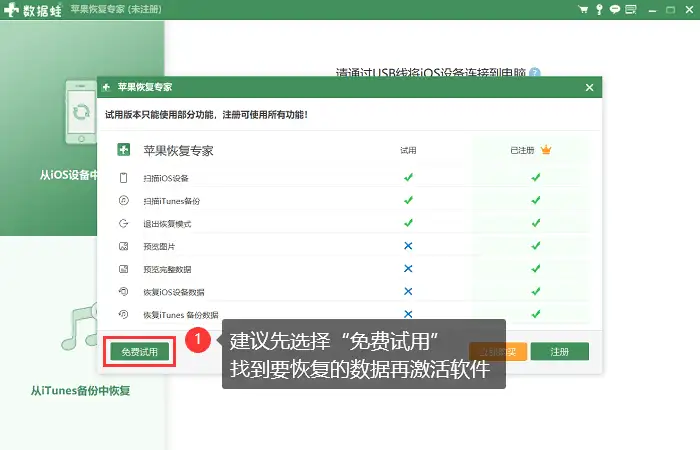Open the menu list icon in title bar
Viewport: 700px width, 450px height.
coord(631,9)
